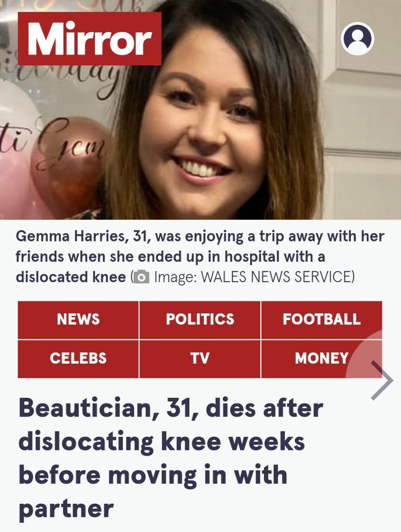401x532 pixels.
Task: Choose the CELEBS section
Action: click(x=78, y=359)
